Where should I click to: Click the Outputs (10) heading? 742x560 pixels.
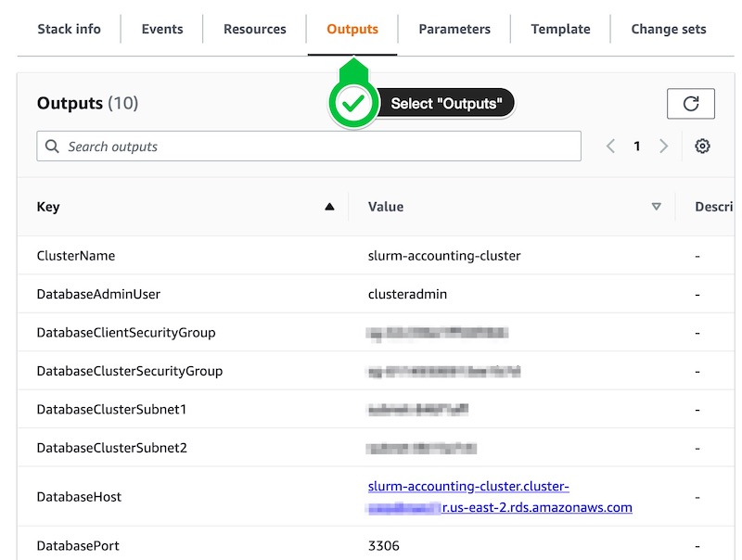87,103
